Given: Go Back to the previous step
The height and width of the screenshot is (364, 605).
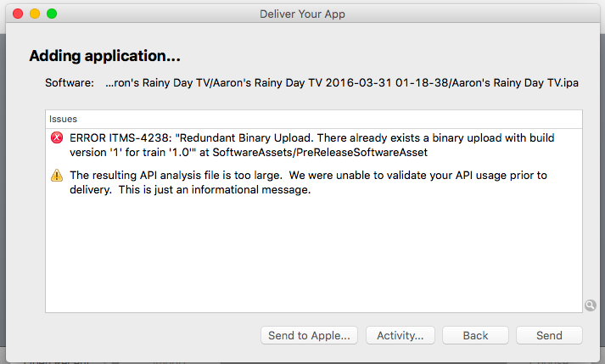Looking at the screenshot, I should point(475,335).
